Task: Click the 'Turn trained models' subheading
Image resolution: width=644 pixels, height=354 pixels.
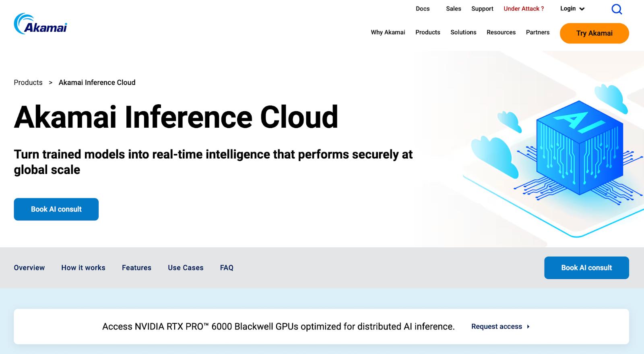Action: [213, 162]
